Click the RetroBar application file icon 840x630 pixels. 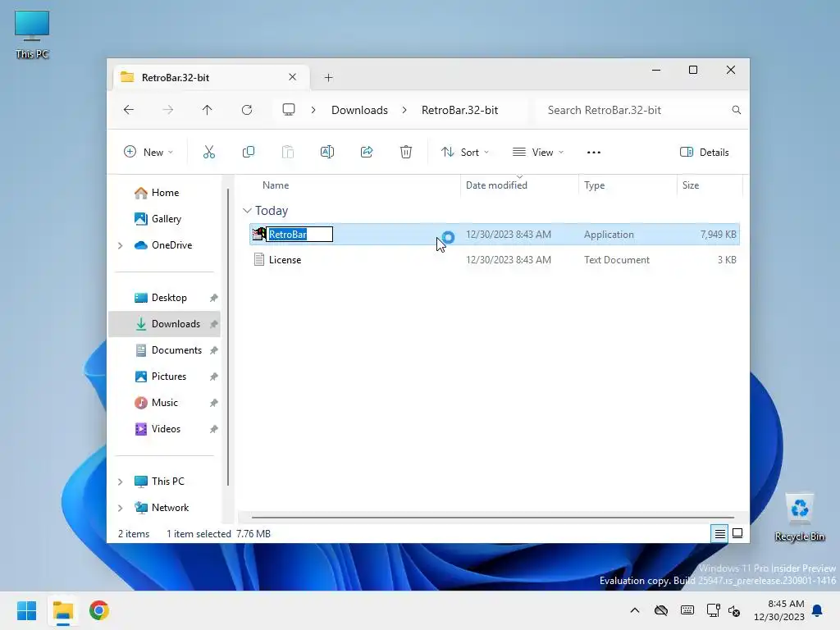(x=259, y=234)
